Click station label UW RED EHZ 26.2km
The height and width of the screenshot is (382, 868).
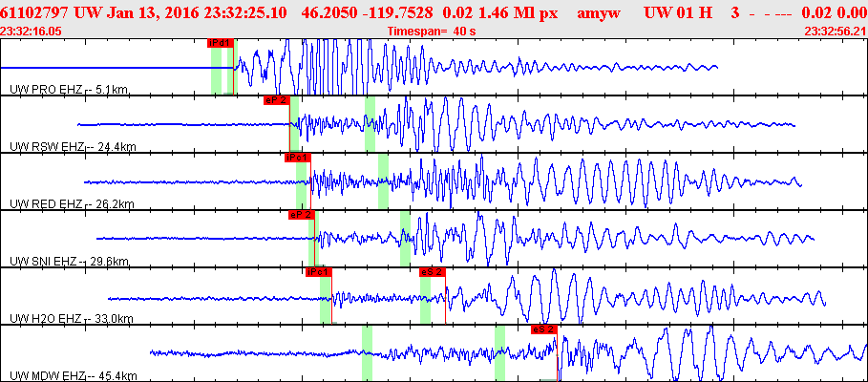(x=73, y=204)
